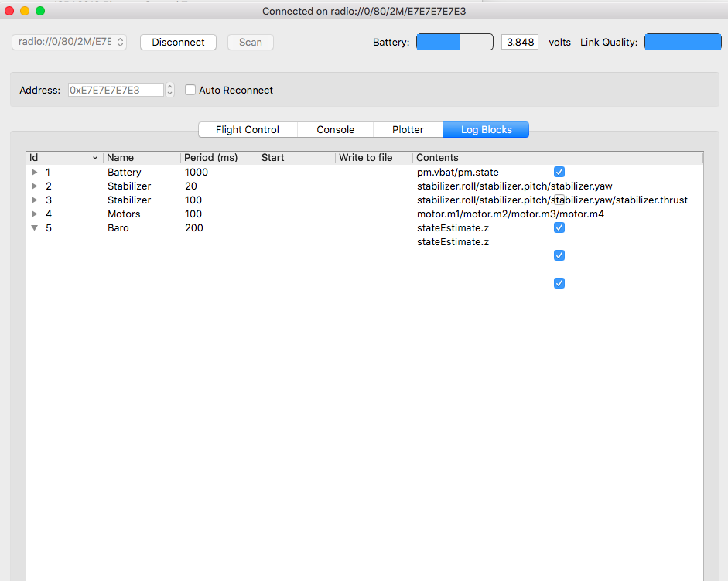The width and height of the screenshot is (728, 581).
Task: Enable the Auto Reconnect checkbox
Action: pyautogui.click(x=190, y=91)
